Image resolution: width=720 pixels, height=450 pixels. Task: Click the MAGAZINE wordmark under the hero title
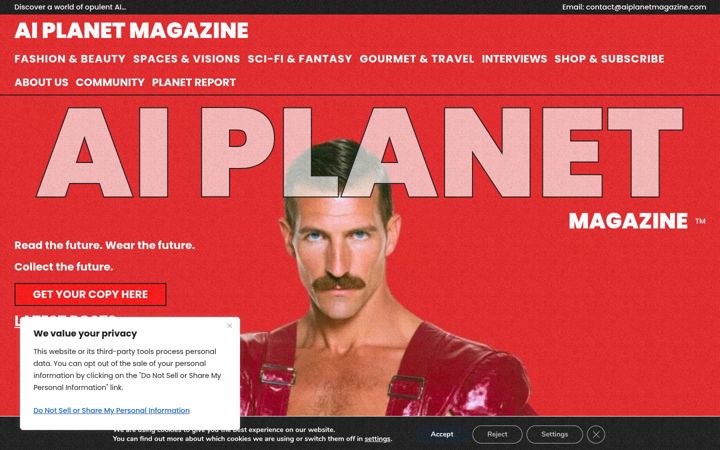628,221
